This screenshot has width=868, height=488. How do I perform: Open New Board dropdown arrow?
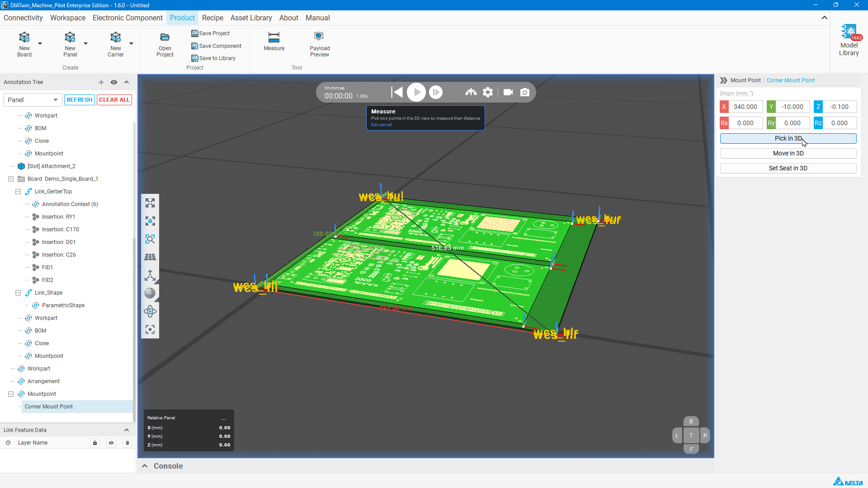pyautogui.click(x=40, y=44)
